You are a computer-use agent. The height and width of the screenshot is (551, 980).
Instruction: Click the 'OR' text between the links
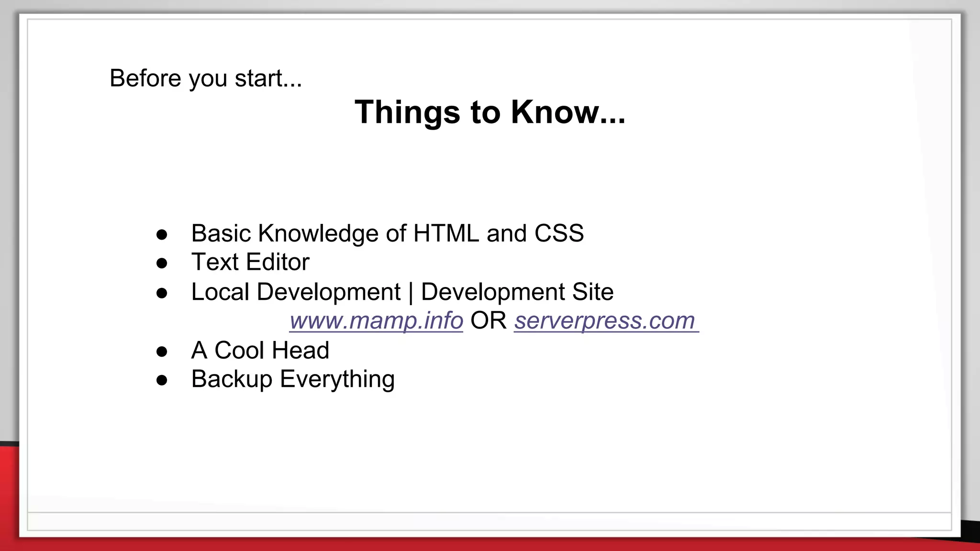(x=489, y=320)
